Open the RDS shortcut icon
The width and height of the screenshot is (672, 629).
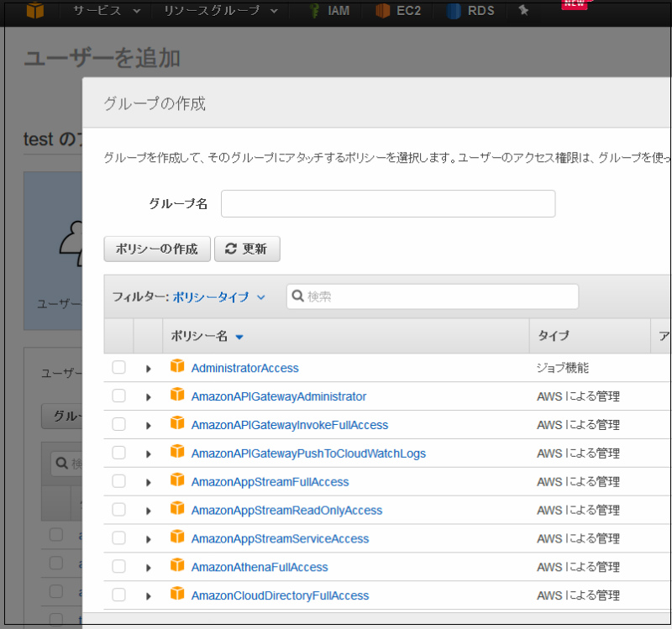[454, 12]
